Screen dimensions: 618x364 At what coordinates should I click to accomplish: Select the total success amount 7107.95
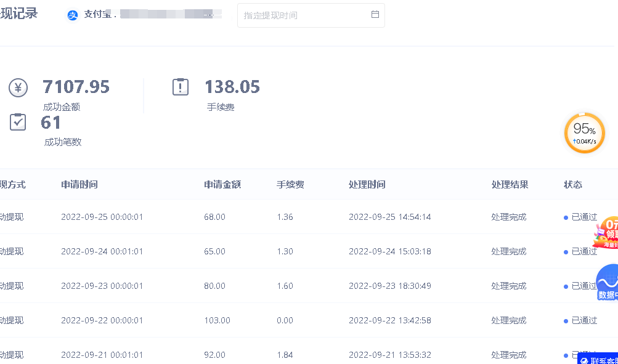point(76,87)
